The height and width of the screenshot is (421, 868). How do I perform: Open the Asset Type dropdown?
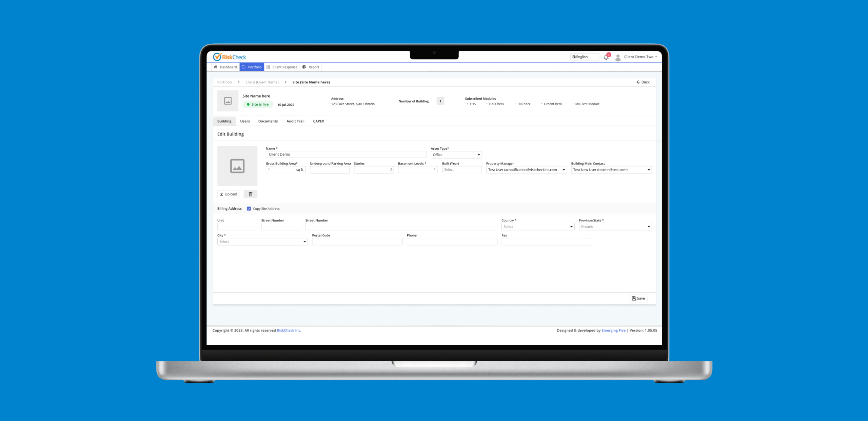click(456, 155)
